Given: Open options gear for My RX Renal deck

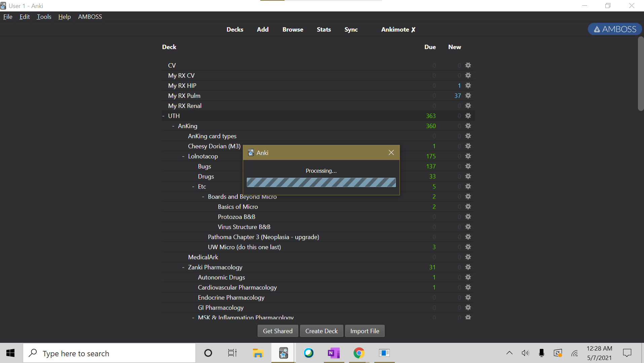Looking at the screenshot, I should point(468,106).
